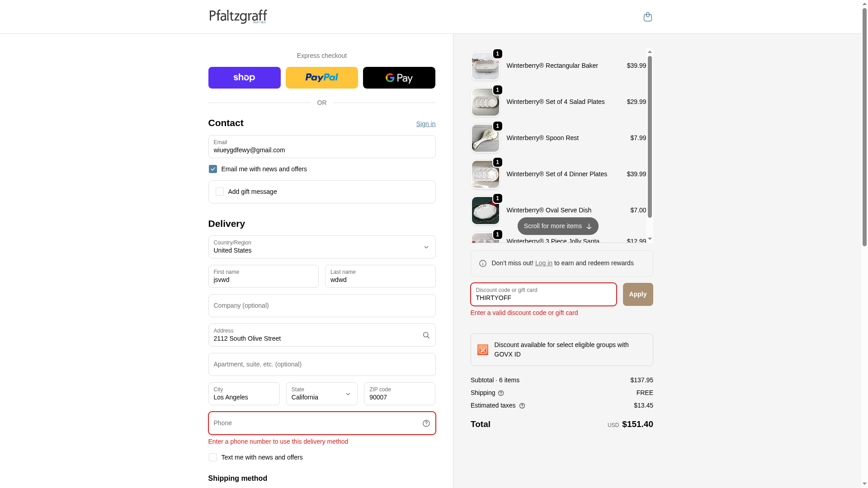Click the Shipping info question icon
This screenshot has width=868, height=488.
tap(501, 393)
